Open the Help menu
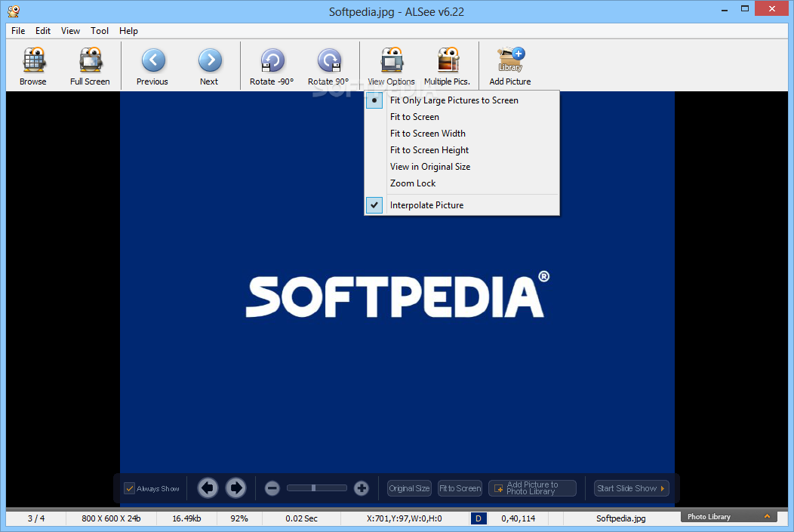The image size is (794, 532). (x=128, y=31)
